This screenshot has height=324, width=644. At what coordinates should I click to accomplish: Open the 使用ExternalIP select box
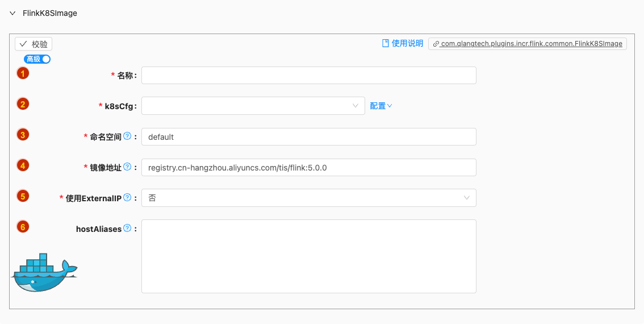(308, 198)
